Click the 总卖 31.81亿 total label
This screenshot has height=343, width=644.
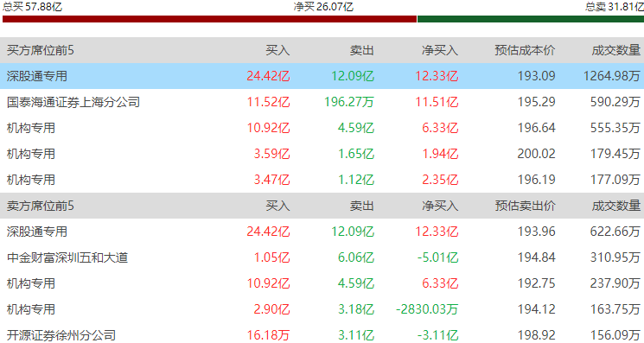(615, 7)
